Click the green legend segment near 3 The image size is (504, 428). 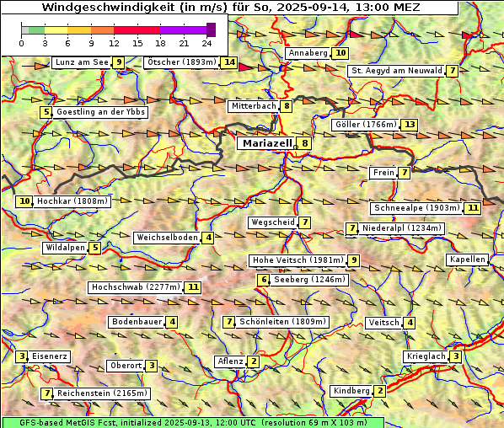36,30
